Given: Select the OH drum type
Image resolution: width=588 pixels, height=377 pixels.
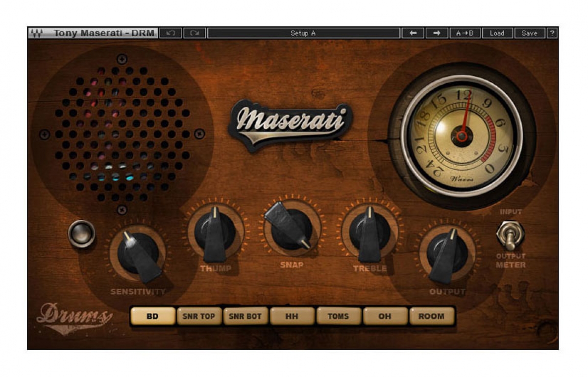Looking at the screenshot, I should [x=385, y=316].
